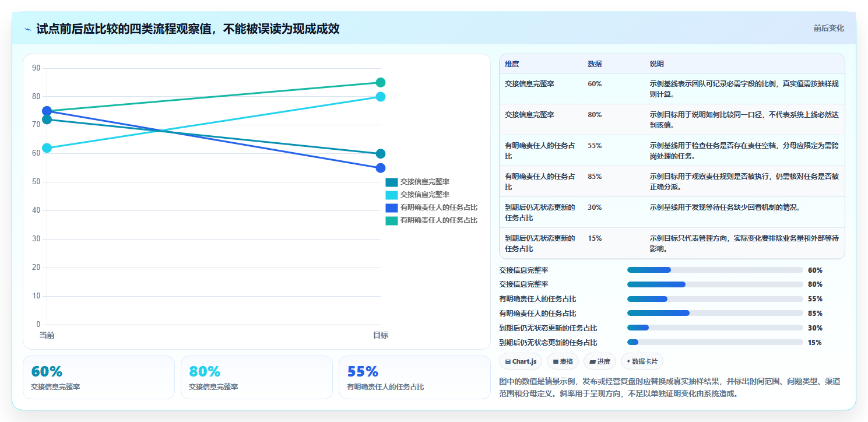Click the 到期后仍无状态更新的任务占比 cell in 30% table row
868x422 pixels.
coord(540,212)
